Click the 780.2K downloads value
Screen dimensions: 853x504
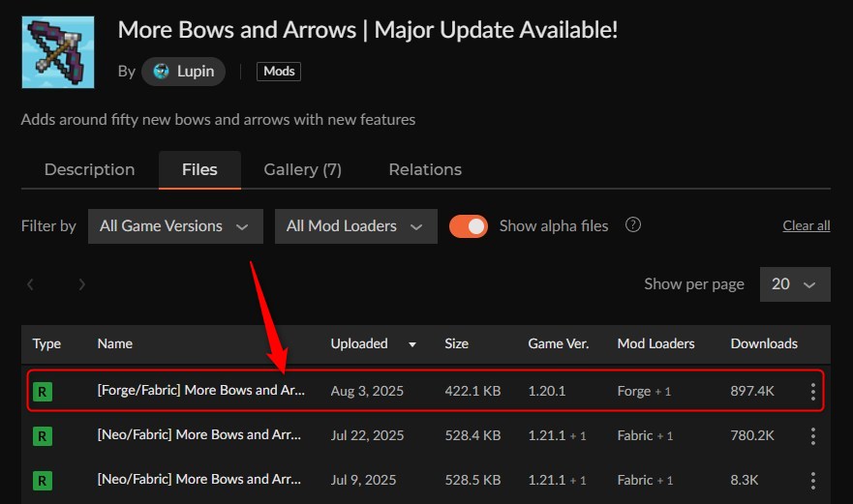point(751,435)
